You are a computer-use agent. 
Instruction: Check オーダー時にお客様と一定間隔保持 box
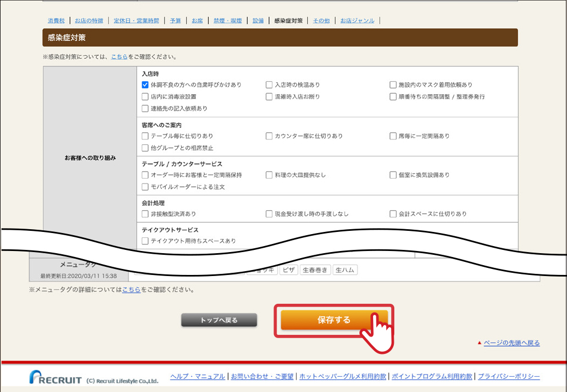click(145, 175)
